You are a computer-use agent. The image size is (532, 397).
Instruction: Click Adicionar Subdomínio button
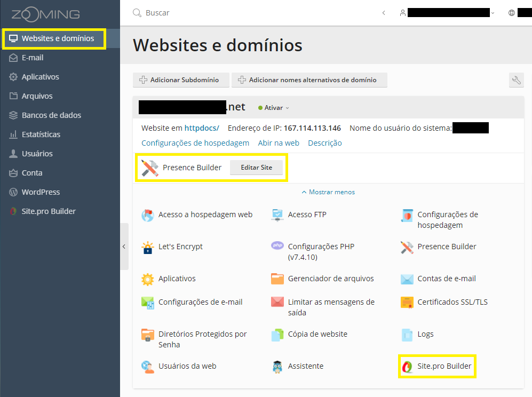point(181,80)
